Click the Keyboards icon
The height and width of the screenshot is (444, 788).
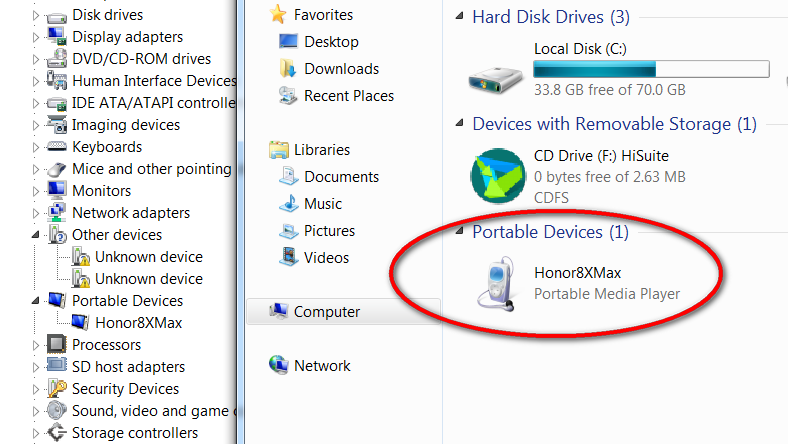56,147
